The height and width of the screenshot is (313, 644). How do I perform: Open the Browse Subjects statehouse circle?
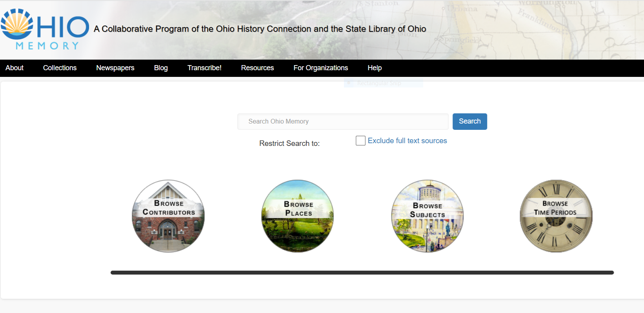coord(427,216)
